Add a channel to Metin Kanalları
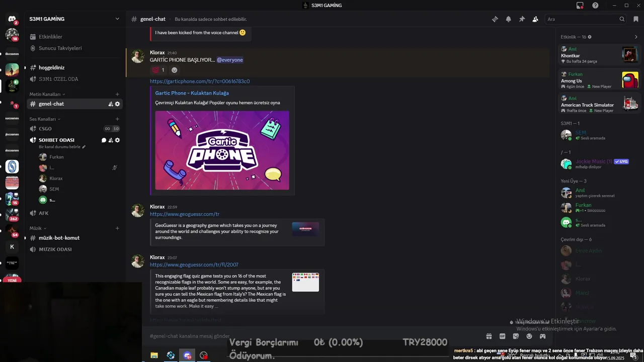Viewport: 644px width, 362px height. [117, 94]
